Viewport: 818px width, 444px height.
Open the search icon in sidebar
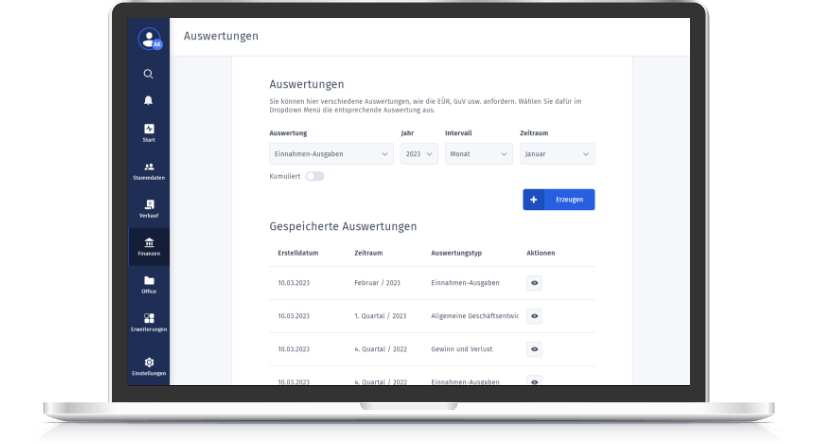point(149,74)
